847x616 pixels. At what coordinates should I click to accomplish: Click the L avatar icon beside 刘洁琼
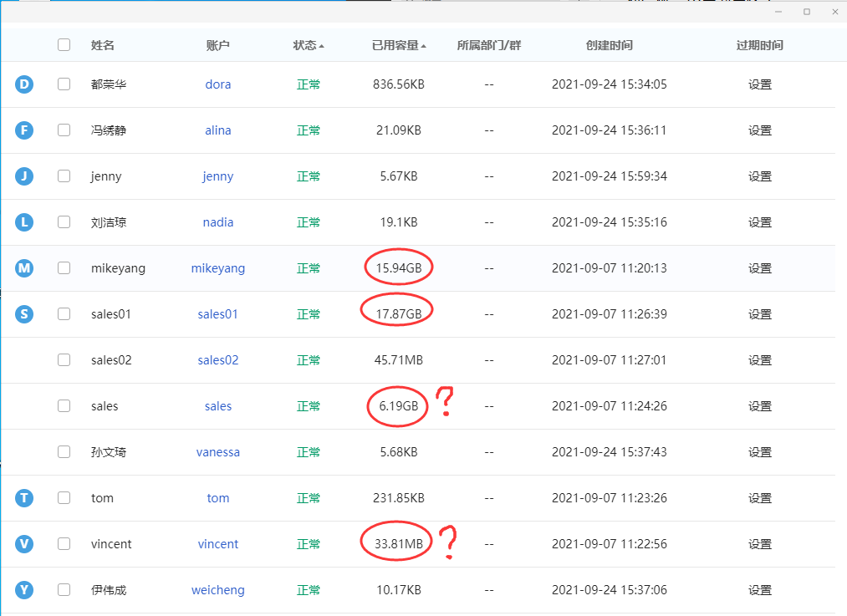click(x=23, y=222)
